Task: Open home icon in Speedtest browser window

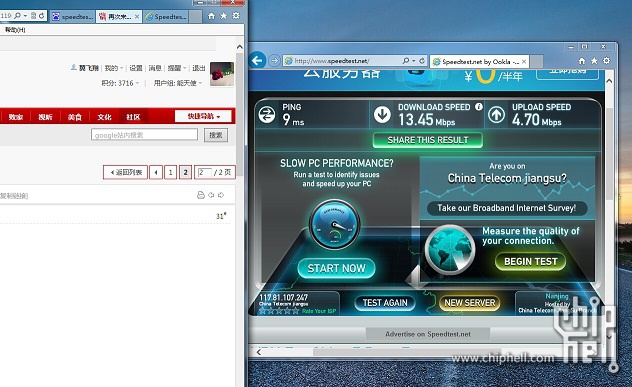Action: tap(582, 61)
